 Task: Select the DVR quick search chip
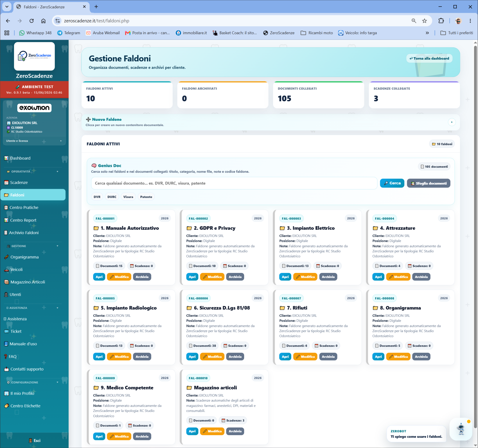[x=97, y=197]
